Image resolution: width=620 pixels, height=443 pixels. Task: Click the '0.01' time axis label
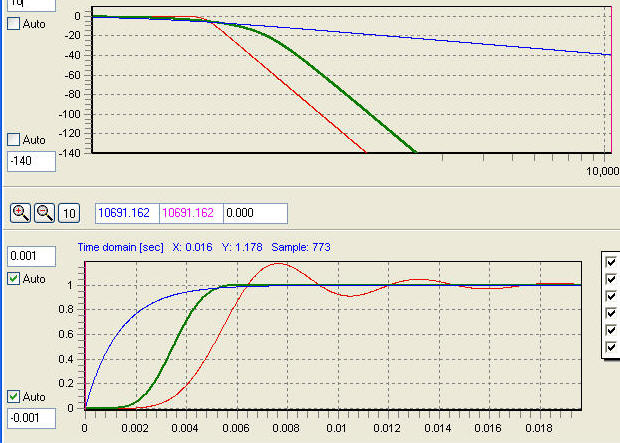[x=336, y=428]
